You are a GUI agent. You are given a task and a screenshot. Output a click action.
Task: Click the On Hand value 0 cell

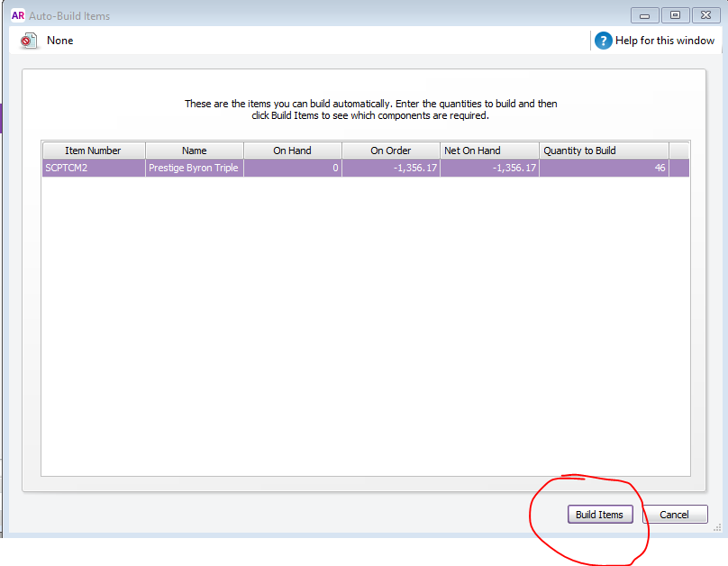[292, 168]
